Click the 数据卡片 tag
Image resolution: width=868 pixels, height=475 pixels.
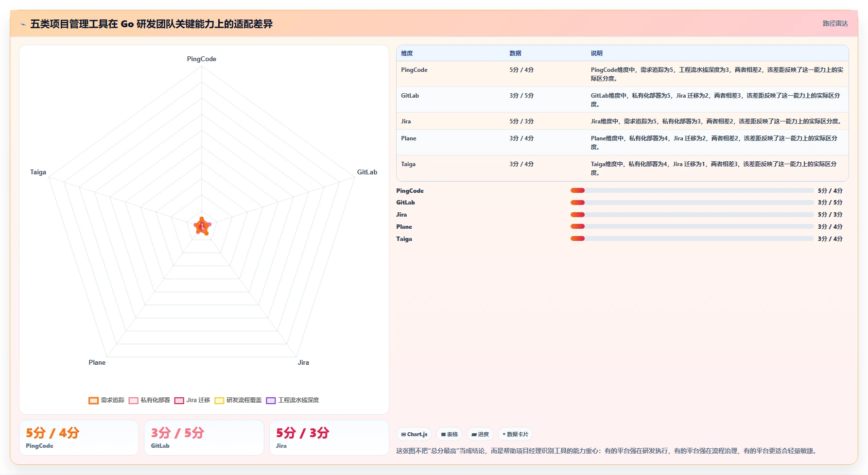(515, 434)
